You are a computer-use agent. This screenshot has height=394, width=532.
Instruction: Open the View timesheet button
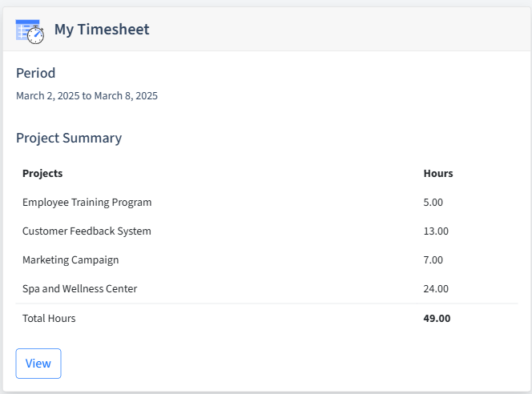point(38,364)
